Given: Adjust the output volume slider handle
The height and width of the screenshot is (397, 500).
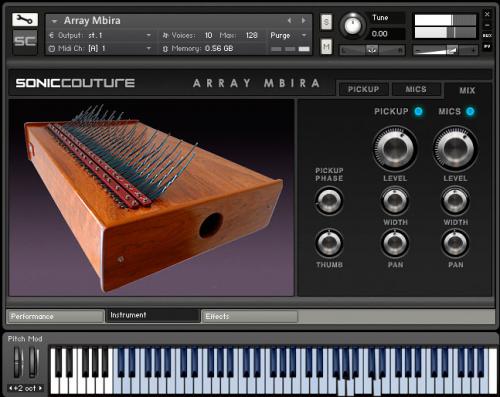Looking at the screenshot, I should point(452,50).
